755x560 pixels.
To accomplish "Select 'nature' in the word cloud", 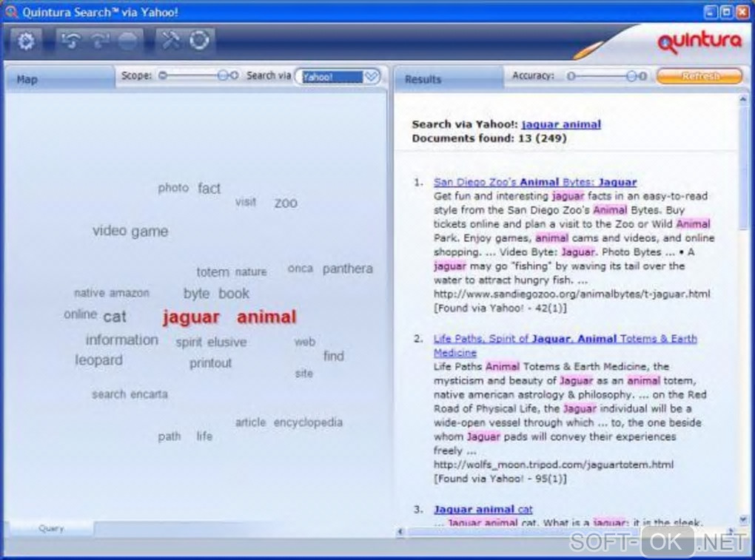I will pos(251,271).
